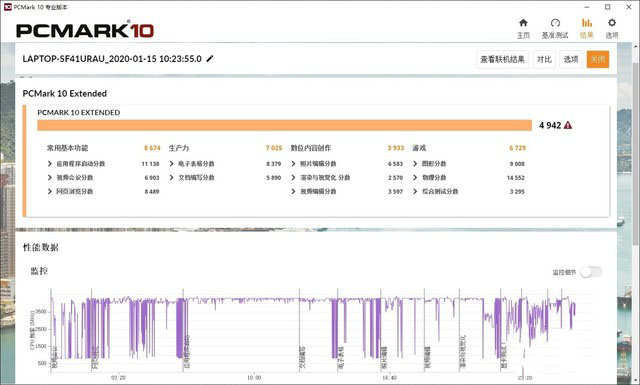Click the 文档编写 marker in the chart
Image resolution: width=640 pixels, height=385 pixels.
click(x=302, y=358)
